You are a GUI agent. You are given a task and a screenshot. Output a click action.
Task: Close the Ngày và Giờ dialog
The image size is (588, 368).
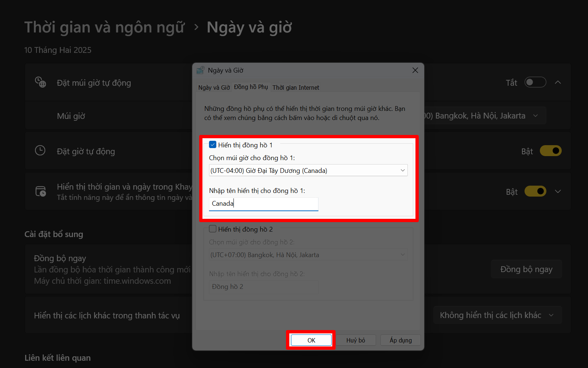point(415,70)
